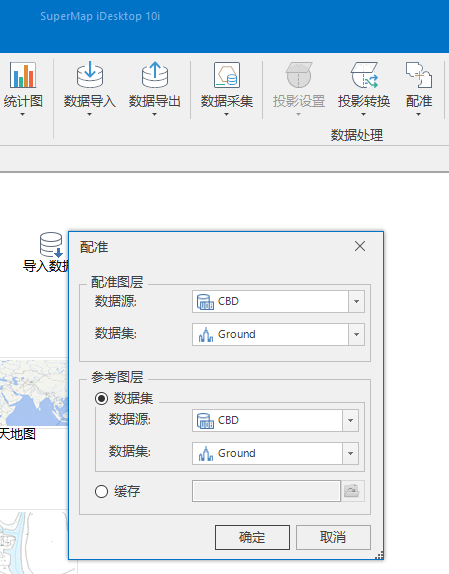Click the cache folder browse icon

(352, 491)
